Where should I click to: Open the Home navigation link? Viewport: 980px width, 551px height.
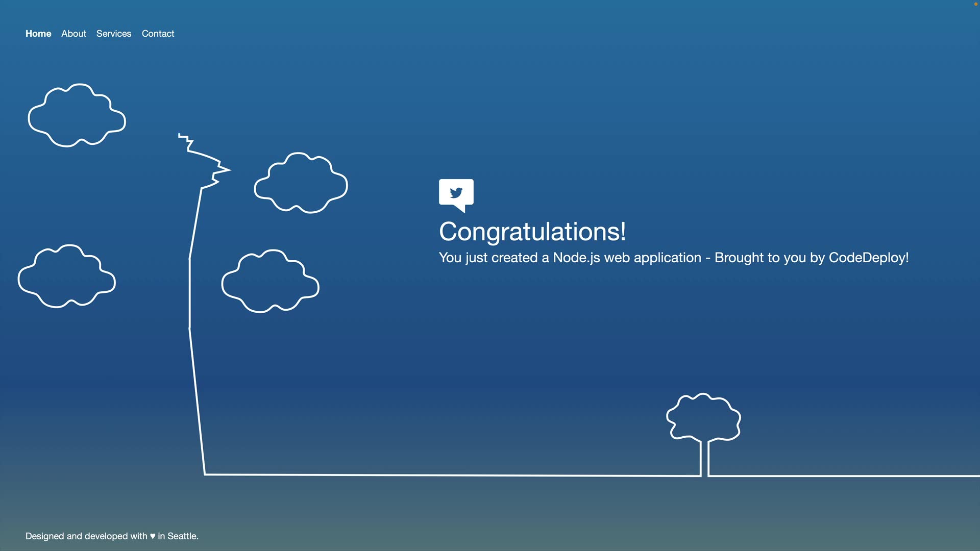click(x=38, y=34)
